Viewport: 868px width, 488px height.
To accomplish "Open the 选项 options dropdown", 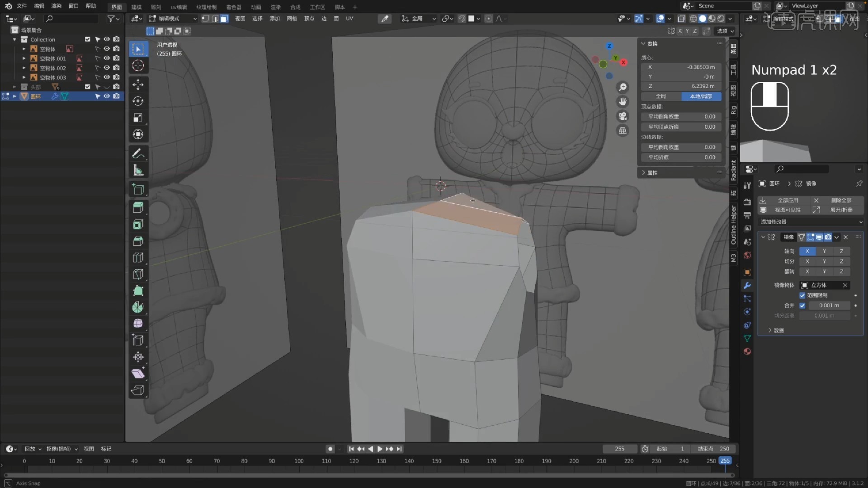I will pos(725,31).
